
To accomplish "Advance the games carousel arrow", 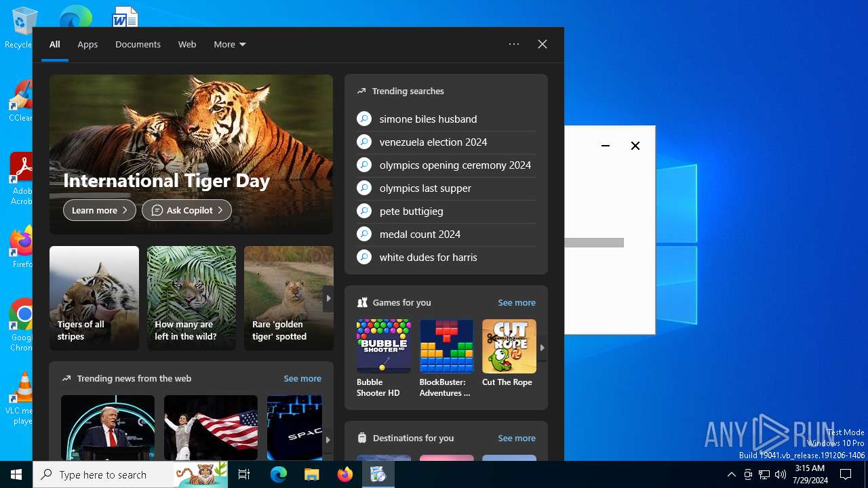I will (x=542, y=348).
